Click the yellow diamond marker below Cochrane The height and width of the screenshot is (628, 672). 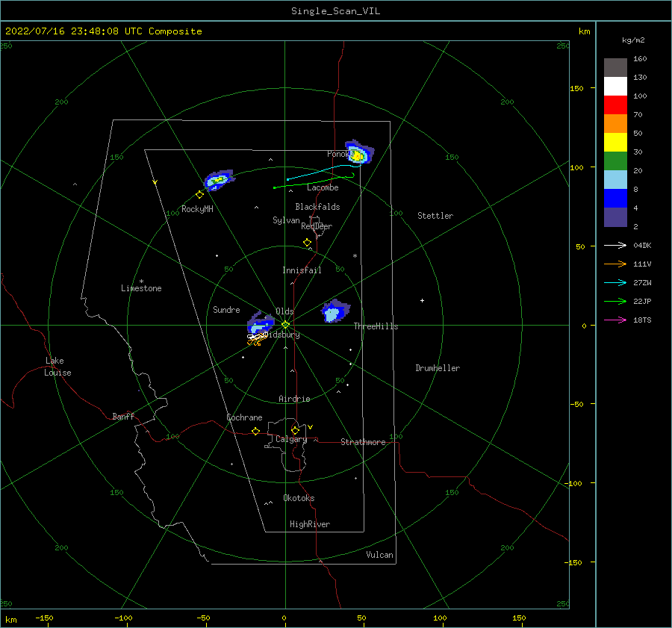pos(256,431)
